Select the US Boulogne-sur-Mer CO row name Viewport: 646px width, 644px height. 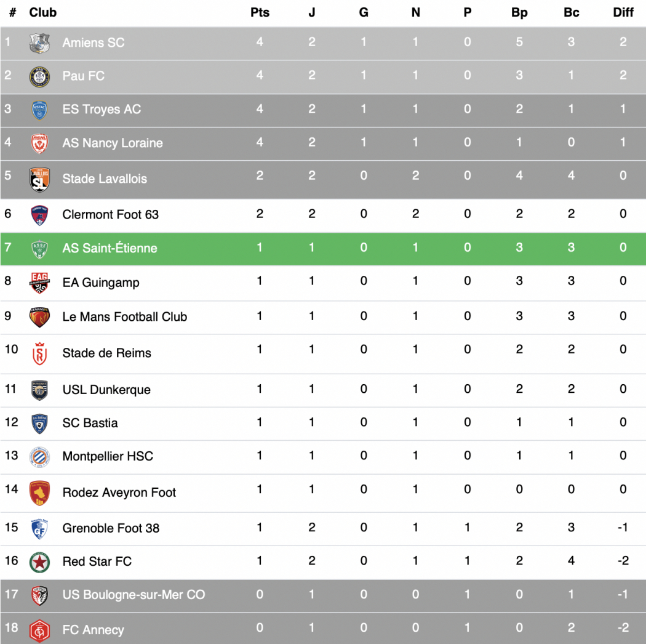point(134,595)
